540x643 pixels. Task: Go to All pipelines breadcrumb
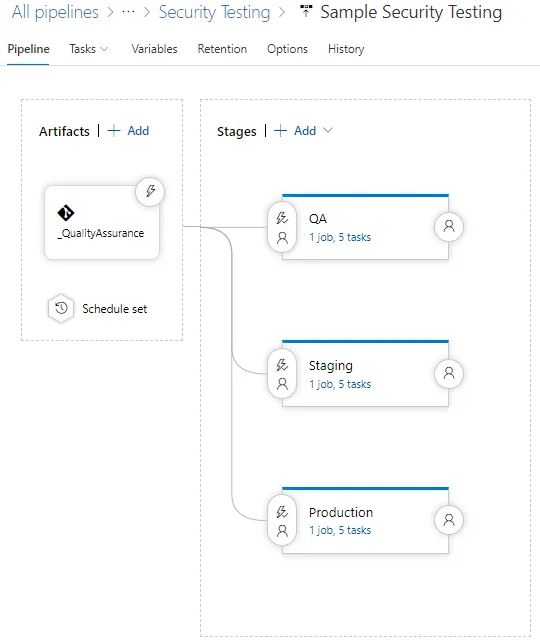pyautogui.click(x=55, y=12)
